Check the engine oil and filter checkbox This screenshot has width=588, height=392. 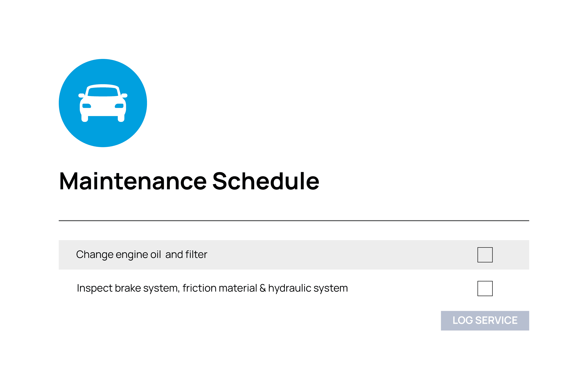pyautogui.click(x=485, y=255)
